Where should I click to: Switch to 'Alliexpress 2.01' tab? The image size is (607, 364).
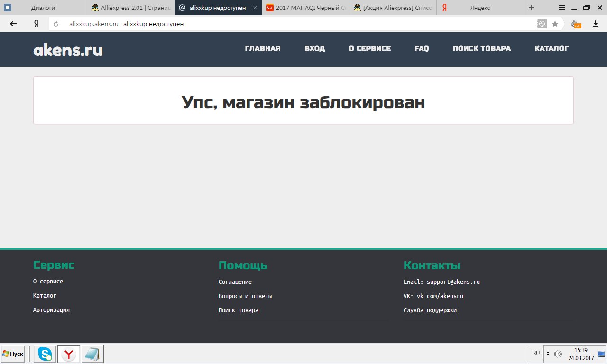(x=131, y=8)
